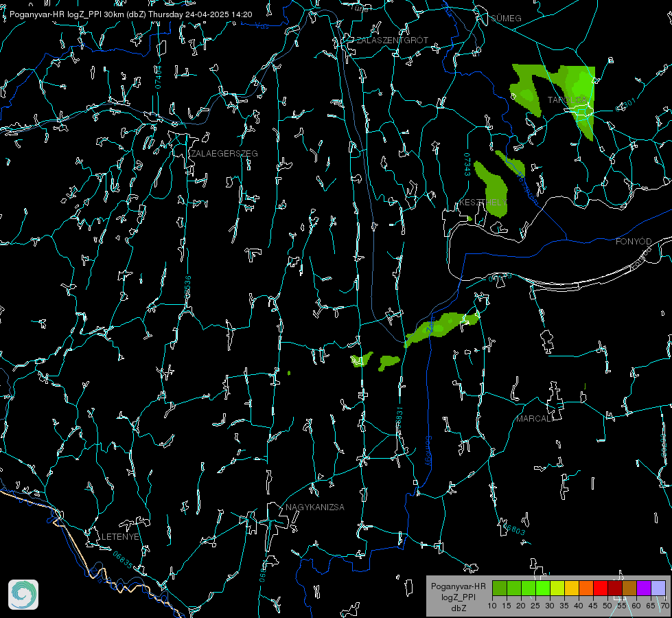Image resolution: width=672 pixels, height=618 pixels.
Task: Select the 30–35 dBZ yellow-green swatch
Action: [557, 588]
